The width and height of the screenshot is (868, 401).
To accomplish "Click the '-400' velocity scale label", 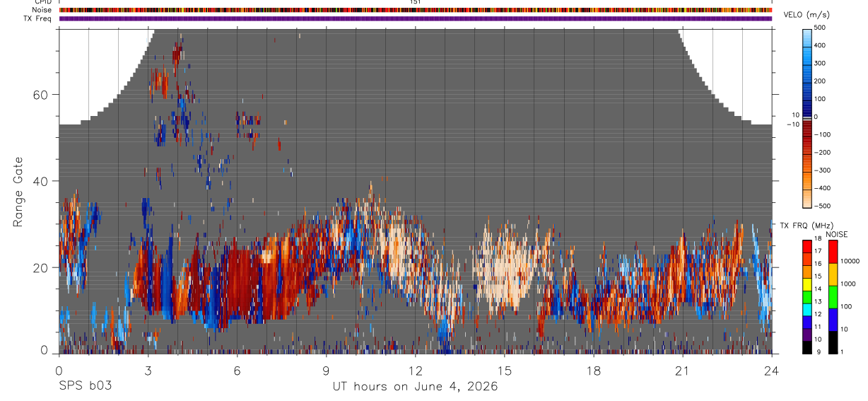I will (x=823, y=188).
